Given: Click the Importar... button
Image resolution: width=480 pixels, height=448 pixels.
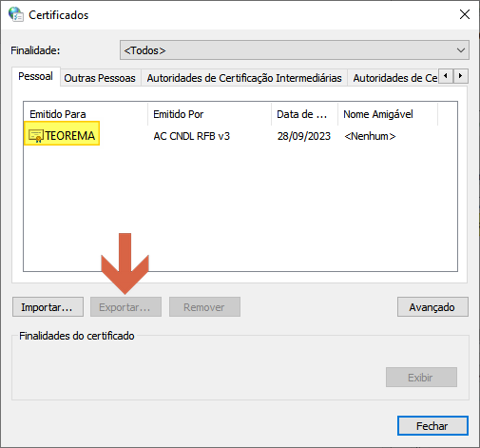Looking at the screenshot, I should point(48,307).
